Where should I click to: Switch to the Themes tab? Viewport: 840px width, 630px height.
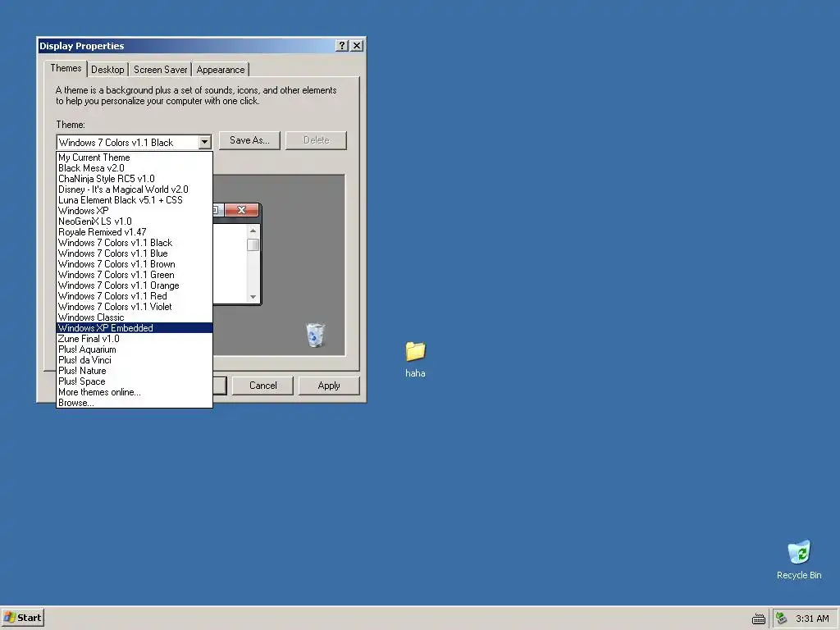[x=66, y=68]
